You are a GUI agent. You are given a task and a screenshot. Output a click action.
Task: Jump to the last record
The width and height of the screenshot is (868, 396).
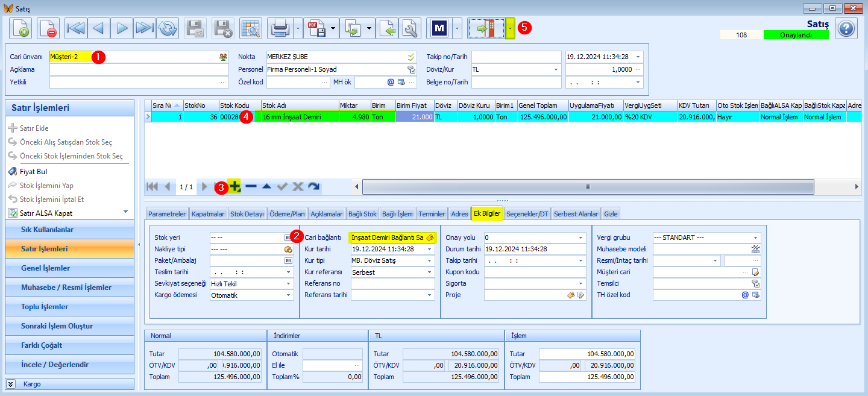[x=144, y=28]
